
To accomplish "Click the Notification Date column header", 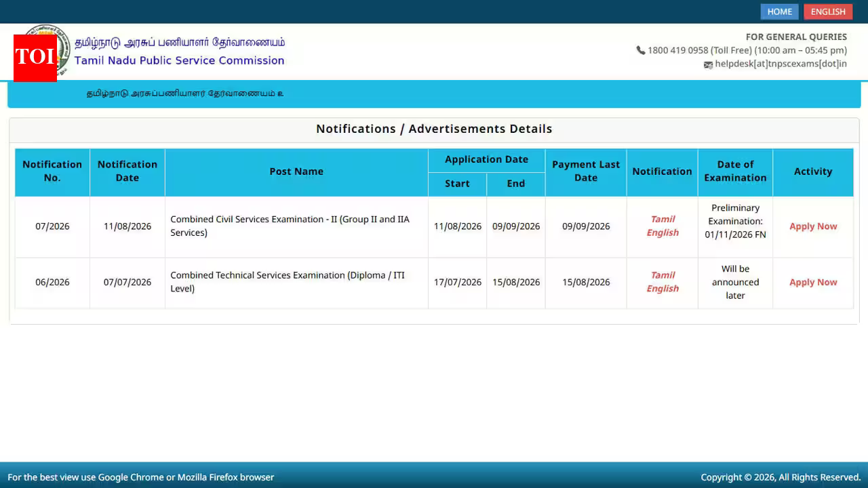I will point(127,171).
